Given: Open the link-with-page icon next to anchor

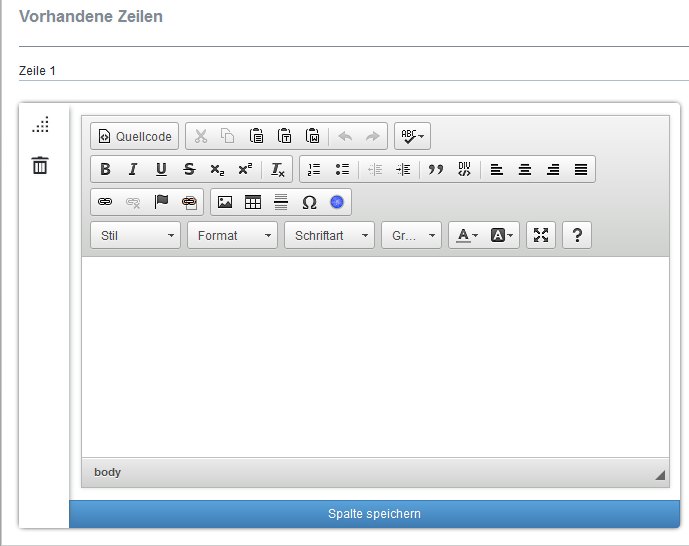Looking at the screenshot, I should [189, 202].
